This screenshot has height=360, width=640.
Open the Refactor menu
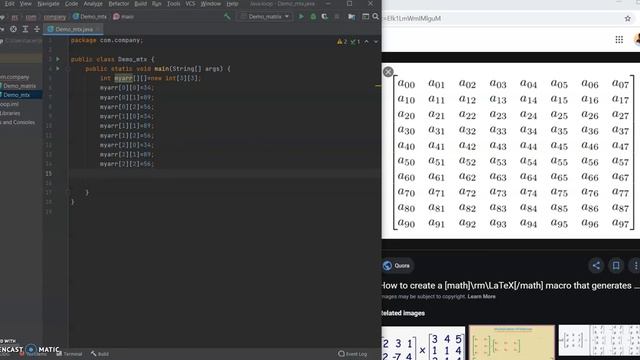coord(118,4)
